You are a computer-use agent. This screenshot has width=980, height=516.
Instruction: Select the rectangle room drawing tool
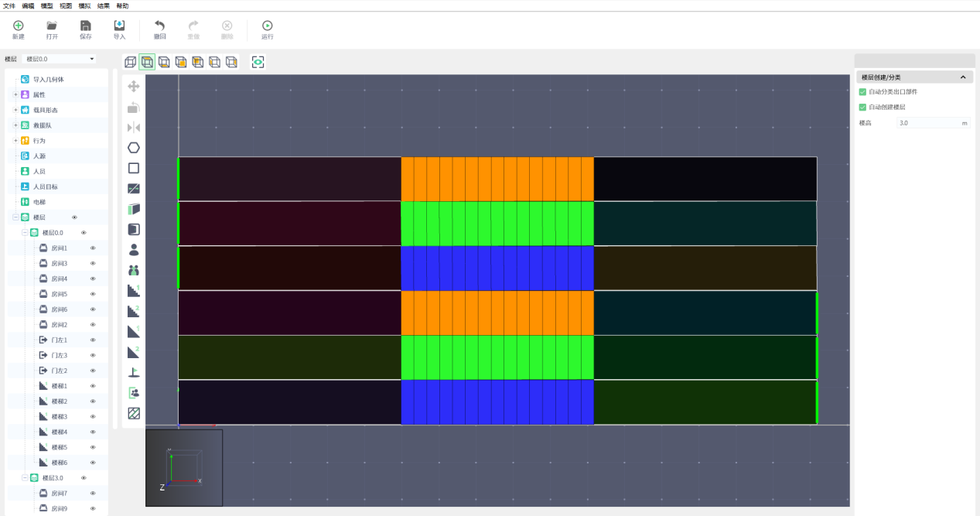[x=134, y=168]
